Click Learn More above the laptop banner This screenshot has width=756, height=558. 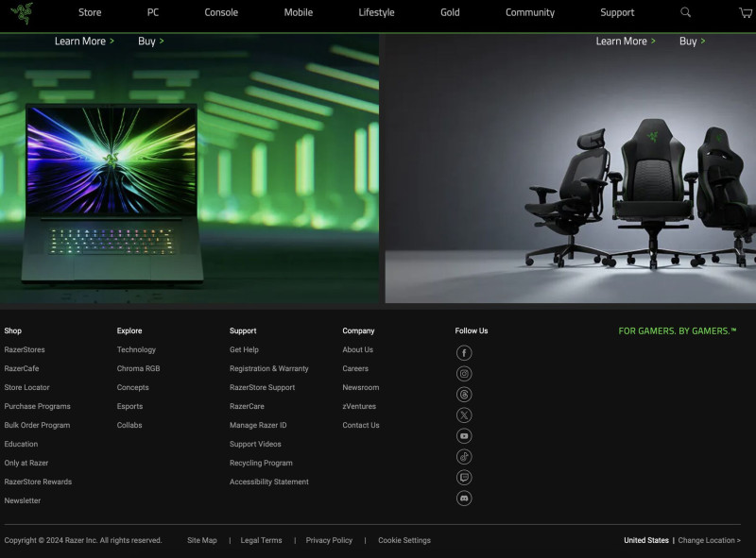(x=84, y=41)
